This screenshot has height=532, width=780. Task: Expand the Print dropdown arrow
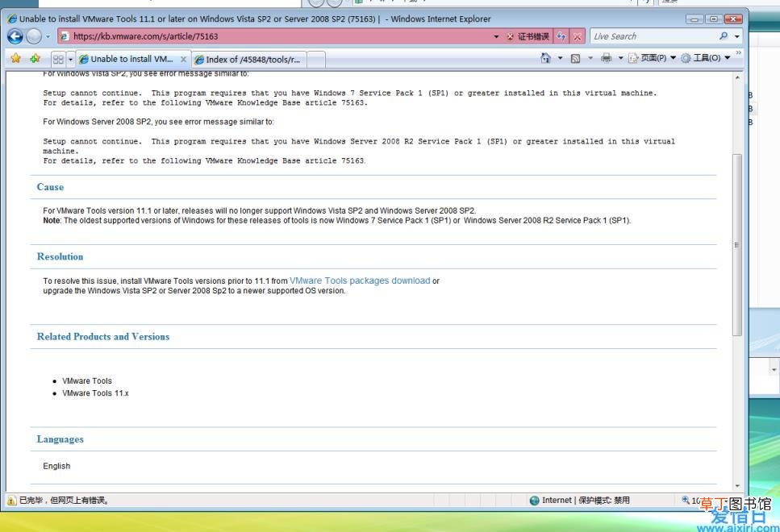pyautogui.click(x=620, y=58)
